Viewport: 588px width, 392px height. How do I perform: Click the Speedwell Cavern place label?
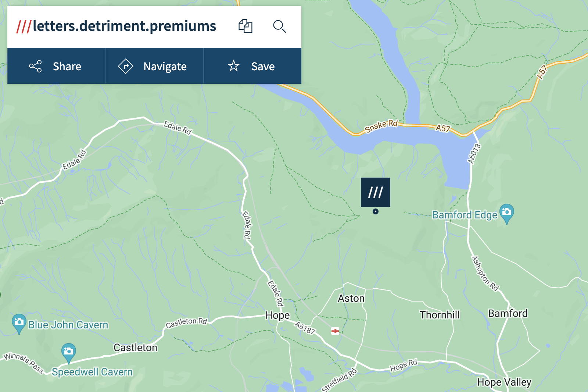pyautogui.click(x=92, y=372)
